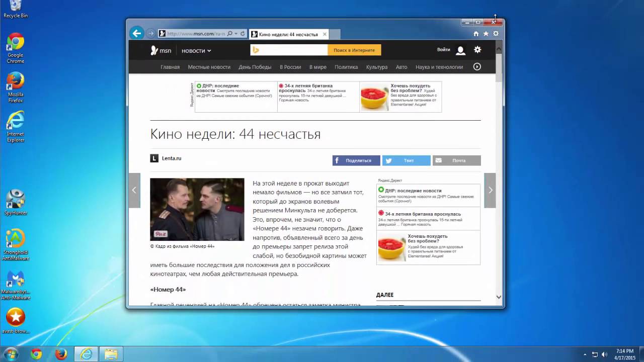The width and height of the screenshot is (644, 362).
Task: Click File Explorer folder in taskbar
Action: pos(111,354)
